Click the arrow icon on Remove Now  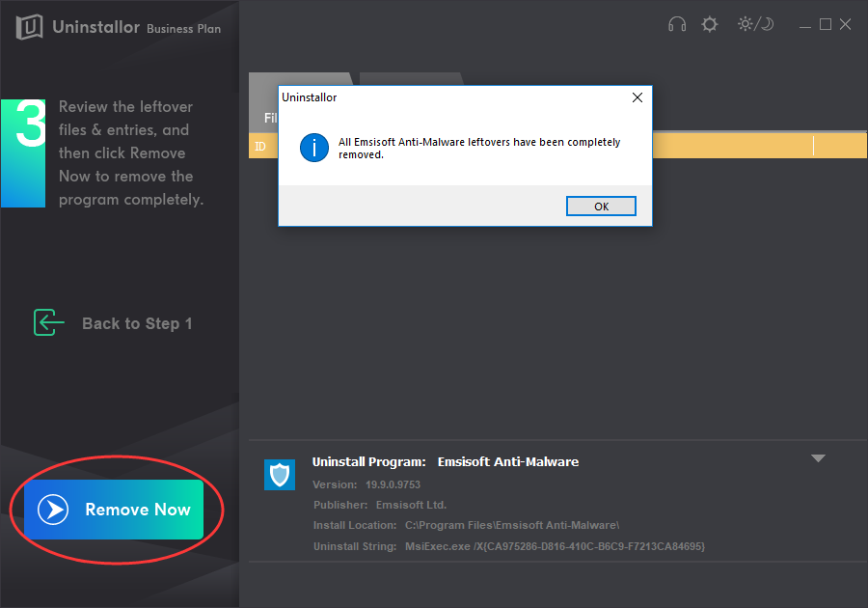click(x=53, y=510)
